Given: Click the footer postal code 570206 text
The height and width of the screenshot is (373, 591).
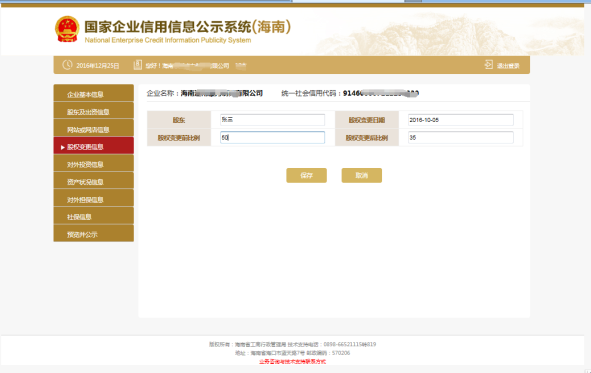Looking at the screenshot, I should coord(341,353).
